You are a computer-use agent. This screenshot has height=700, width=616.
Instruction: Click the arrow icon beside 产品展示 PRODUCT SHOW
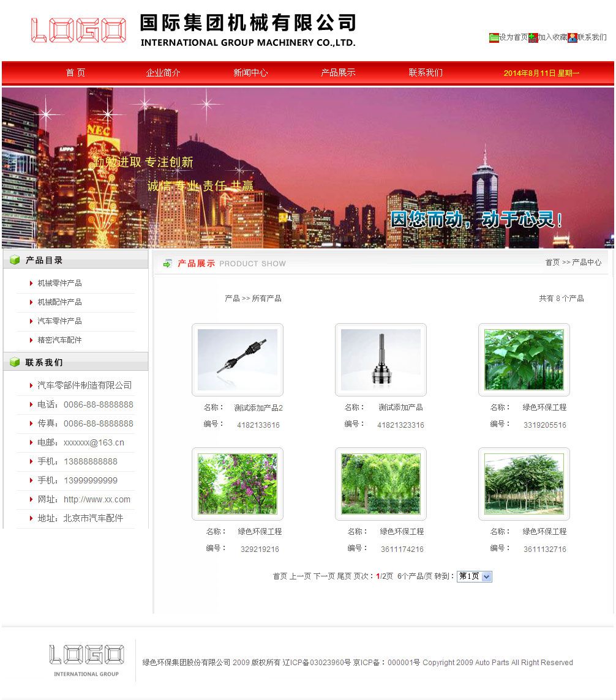[x=168, y=264]
